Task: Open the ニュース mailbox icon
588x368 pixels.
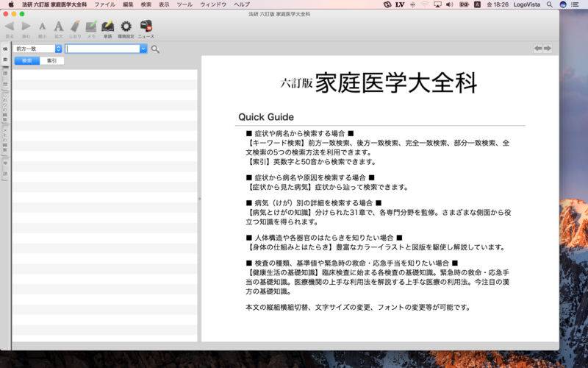Action: click(x=146, y=26)
